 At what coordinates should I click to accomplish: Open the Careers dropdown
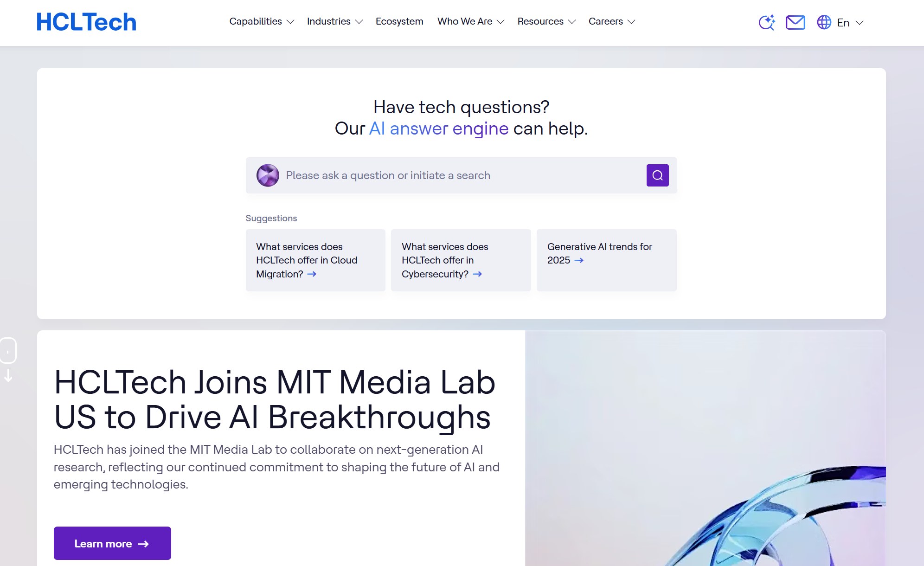pos(611,21)
